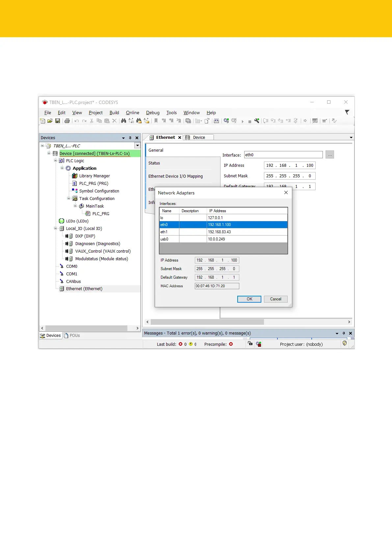Screen dimensions: 392x554
Task: Select CANbus in the device tree
Action: pos(73,282)
